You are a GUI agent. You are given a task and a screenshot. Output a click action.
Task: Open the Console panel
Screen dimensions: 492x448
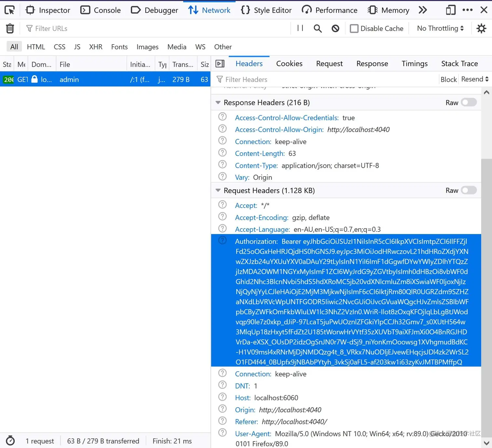tap(101, 10)
